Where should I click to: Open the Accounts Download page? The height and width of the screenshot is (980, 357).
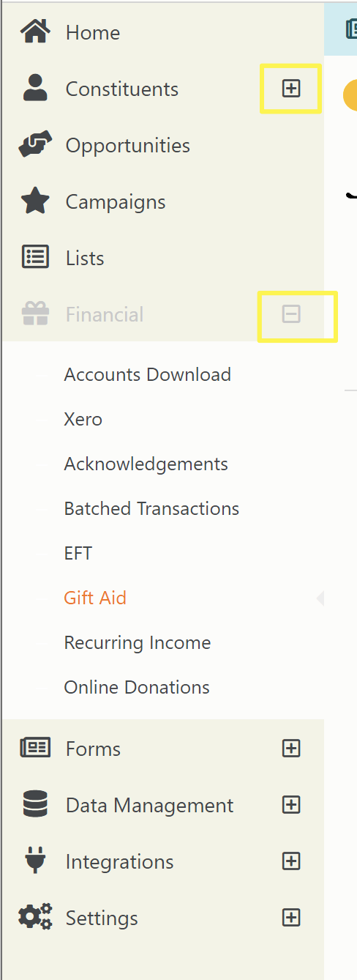[x=147, y=374]
